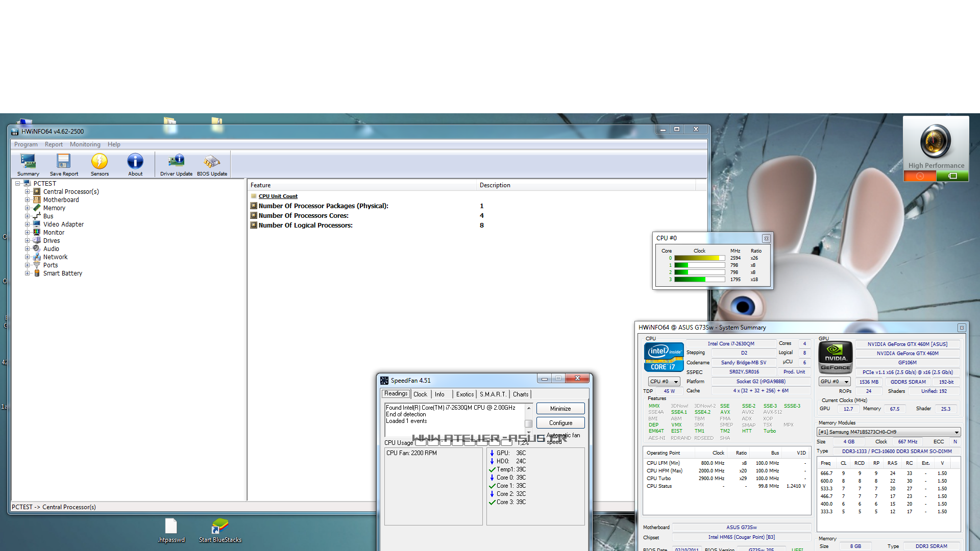
Task: Click the green battery mode button
Action: [952, 176]
